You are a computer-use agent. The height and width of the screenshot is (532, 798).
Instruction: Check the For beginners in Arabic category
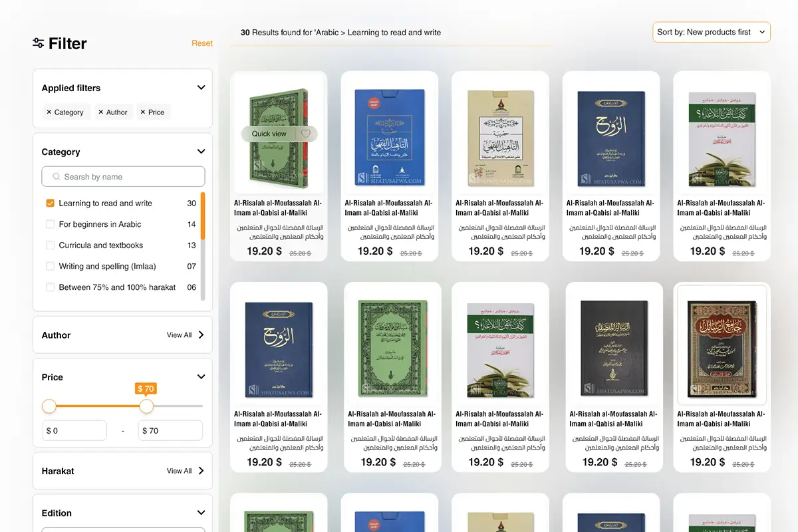(50, 224)
